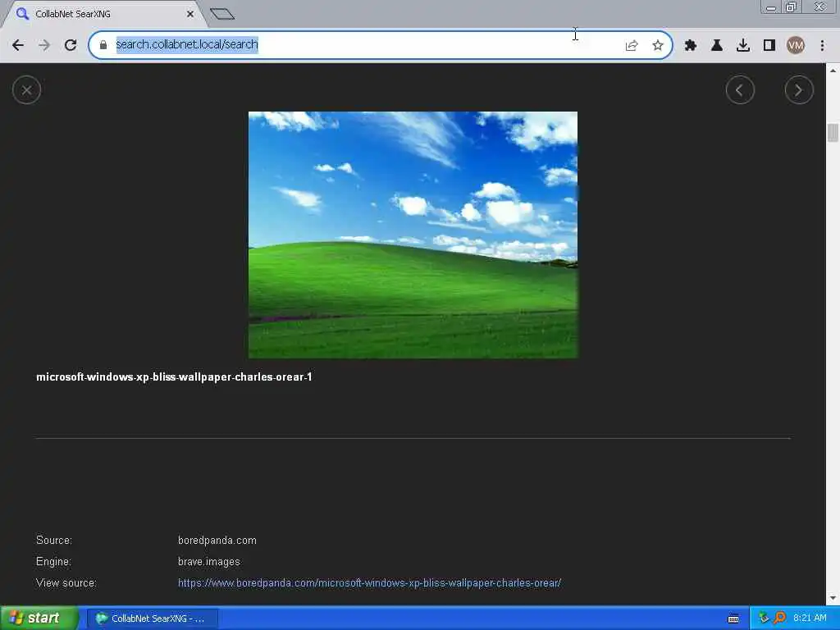Open the Windows start menu
The image size is (840, 630).
point(39,619)
